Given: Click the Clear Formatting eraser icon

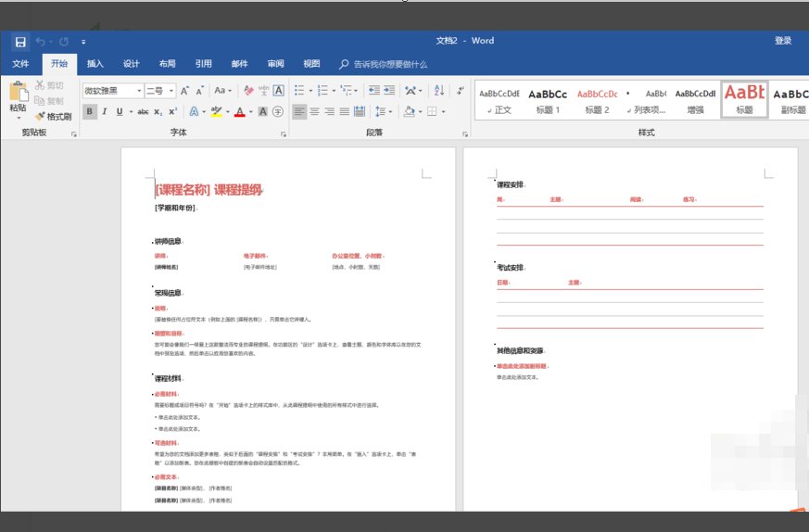Looking at the screenshot, I should click(x=246, y=91).
